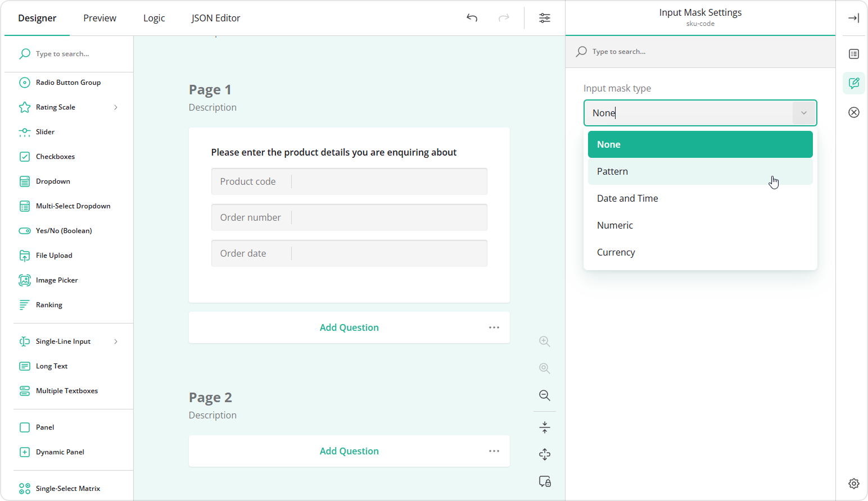Click Add Question on Page 2
Image resolution: width=868 pixels, height=501 pixels.
[349, 450]
